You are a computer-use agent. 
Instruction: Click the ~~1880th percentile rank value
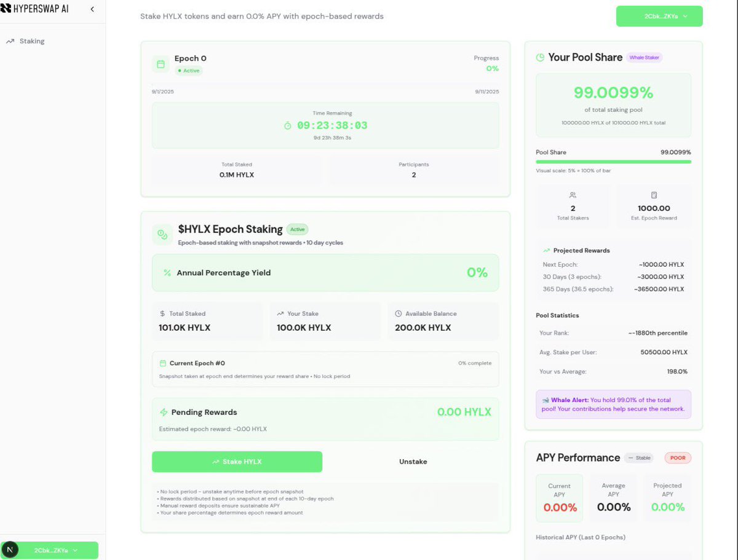coord(657,333)
